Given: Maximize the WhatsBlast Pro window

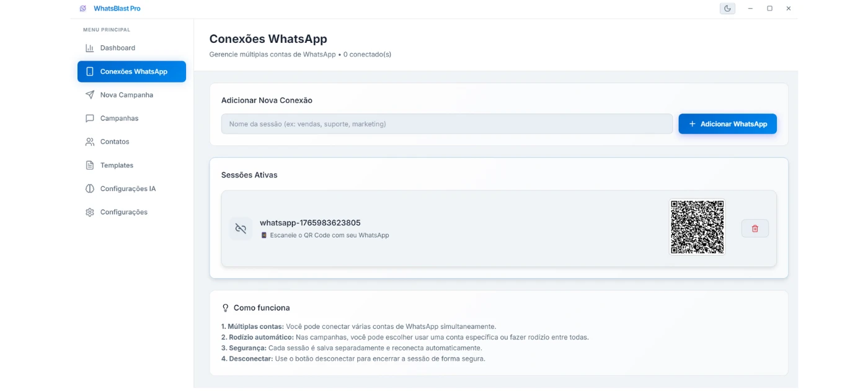Looking at the screenshot, I should point(769,9).
